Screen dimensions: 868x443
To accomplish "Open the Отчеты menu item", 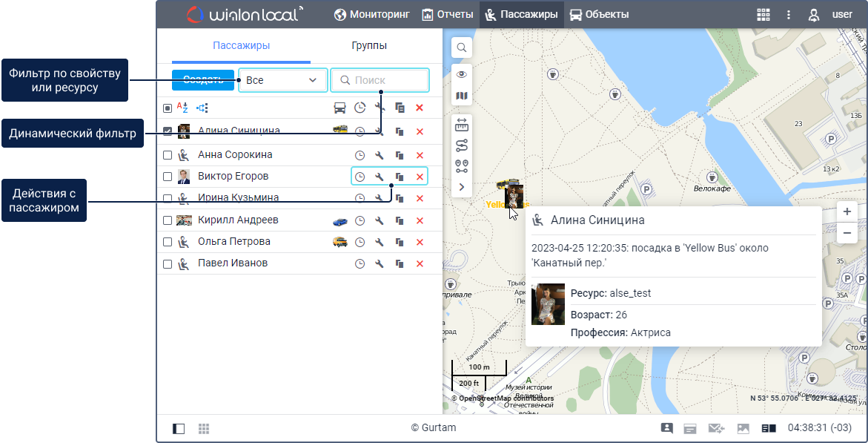I will (447, 14).
